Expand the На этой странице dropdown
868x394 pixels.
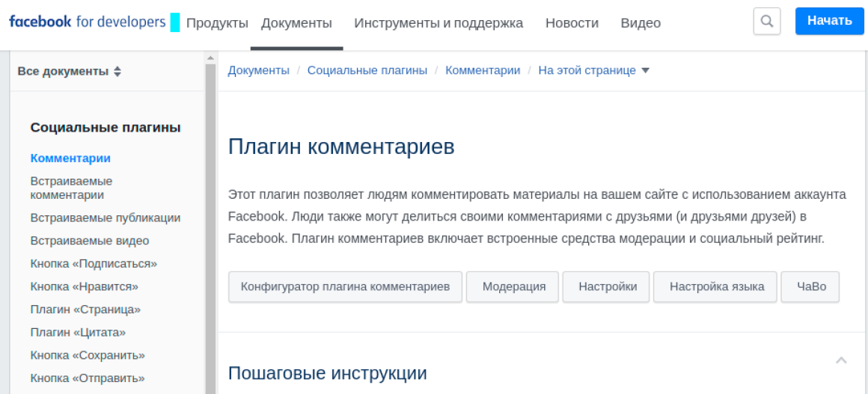(594, 70)
